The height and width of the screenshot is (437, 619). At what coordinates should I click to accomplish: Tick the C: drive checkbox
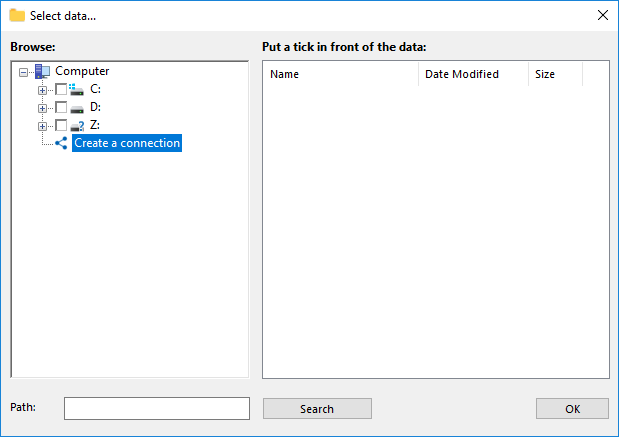(61, 89)
